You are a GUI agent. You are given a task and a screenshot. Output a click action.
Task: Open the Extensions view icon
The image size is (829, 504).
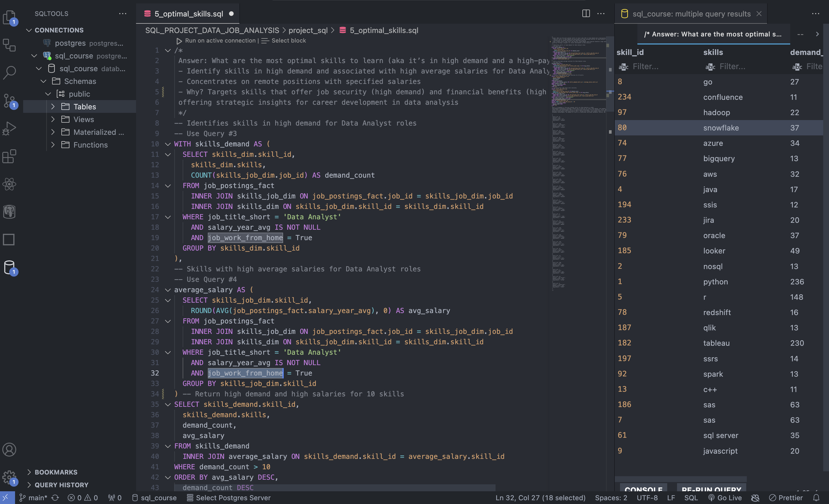(x=10, y=156)
